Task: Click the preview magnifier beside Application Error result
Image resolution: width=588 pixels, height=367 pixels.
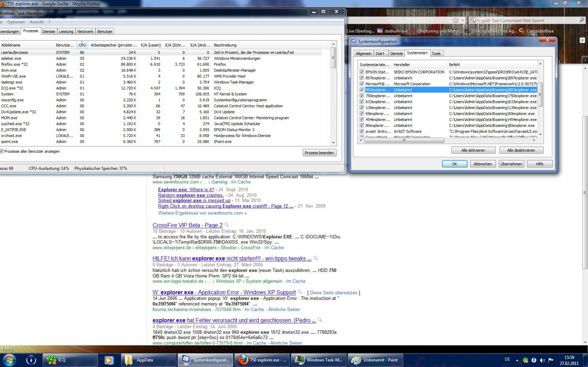Action: tap(300, 292)
